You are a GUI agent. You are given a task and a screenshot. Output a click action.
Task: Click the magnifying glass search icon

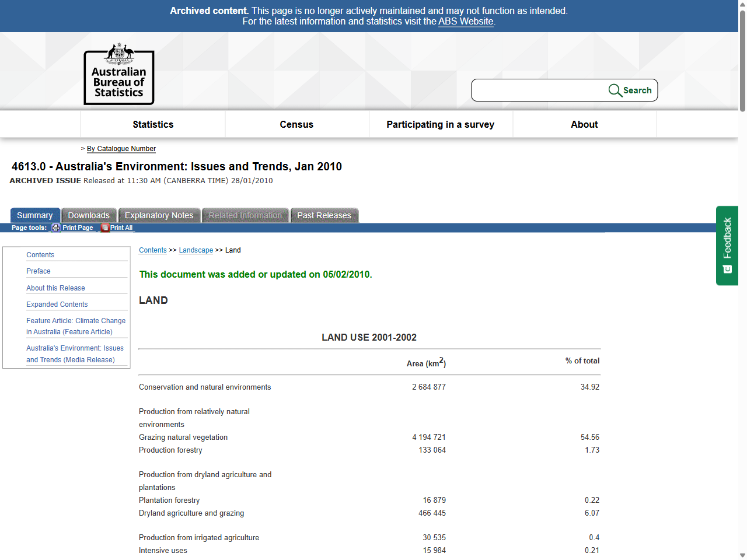[615, 90]
